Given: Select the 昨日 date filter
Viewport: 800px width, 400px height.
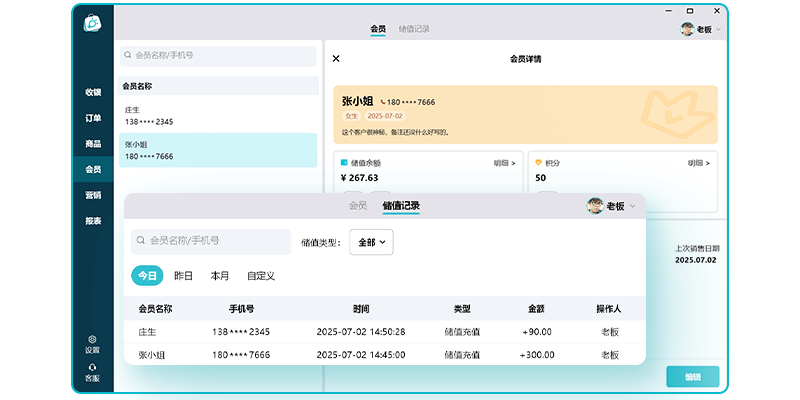Looking at the screenshot, I should point(184,275).
